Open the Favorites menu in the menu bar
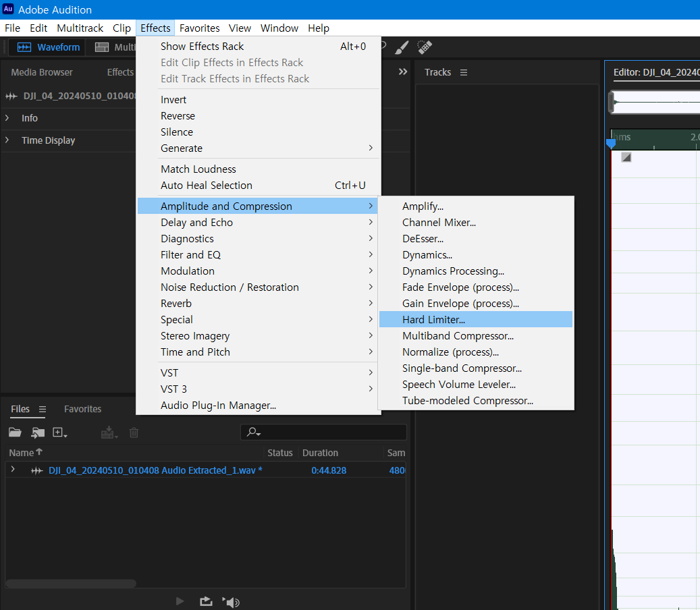 coord(200,28)
